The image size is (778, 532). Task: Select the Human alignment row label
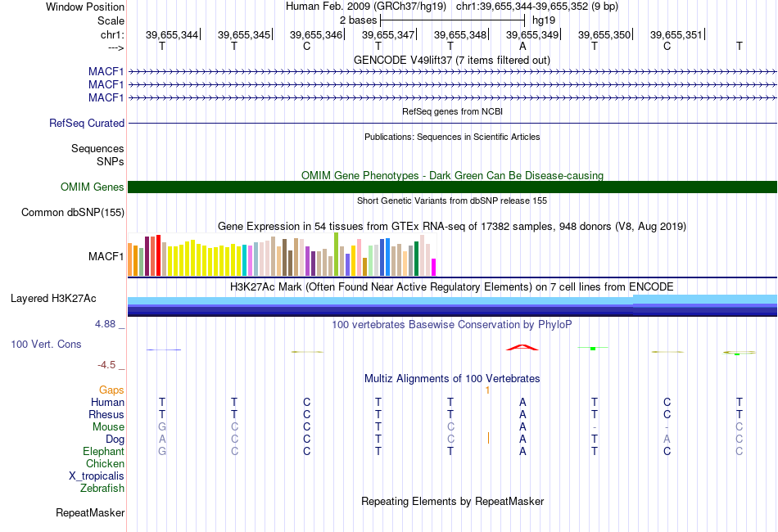(107, 402)
